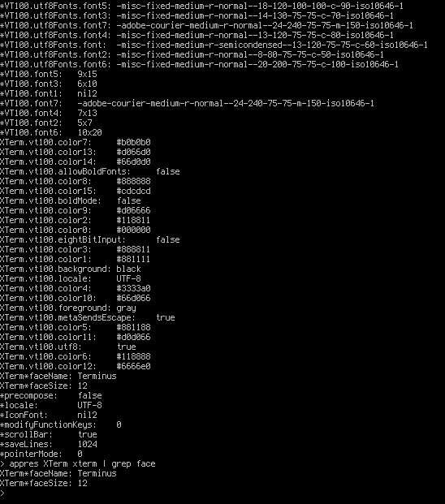Click the semicondensed utf8Fonts.font line
Screen dimensions: 445x504
click(x=214, y=45)
